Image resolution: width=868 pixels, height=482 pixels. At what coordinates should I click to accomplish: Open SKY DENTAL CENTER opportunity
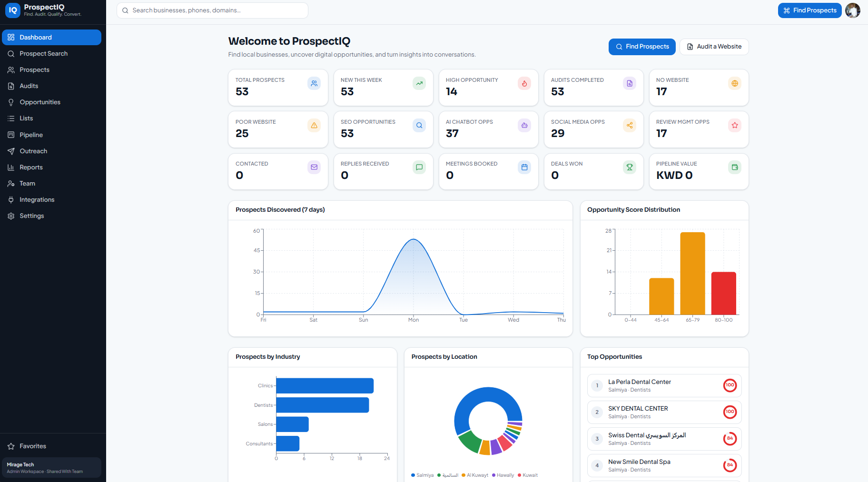coord(664,412)
